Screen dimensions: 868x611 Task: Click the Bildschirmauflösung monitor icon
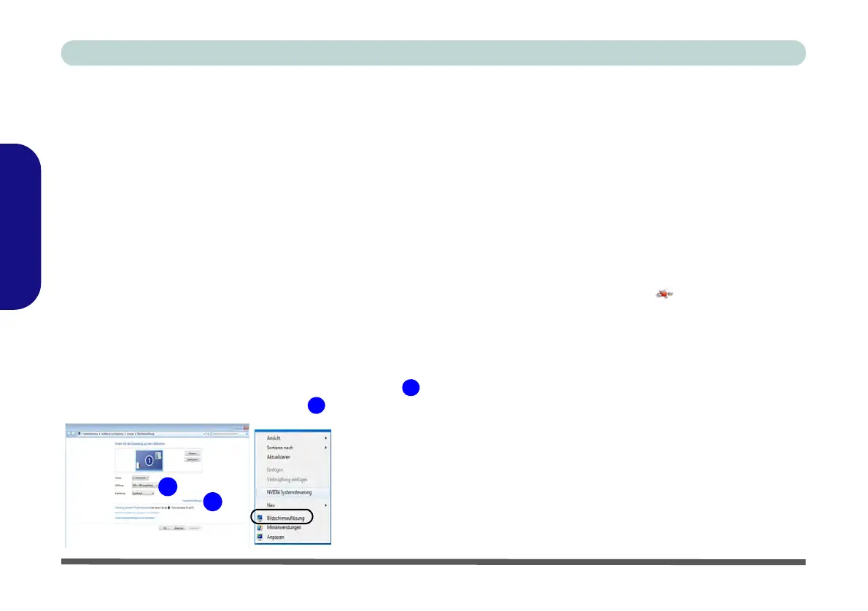pos(260,518)
